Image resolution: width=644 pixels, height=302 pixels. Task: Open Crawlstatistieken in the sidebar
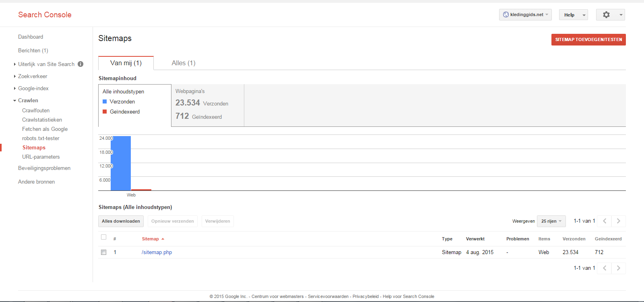(x=42, y=120)
